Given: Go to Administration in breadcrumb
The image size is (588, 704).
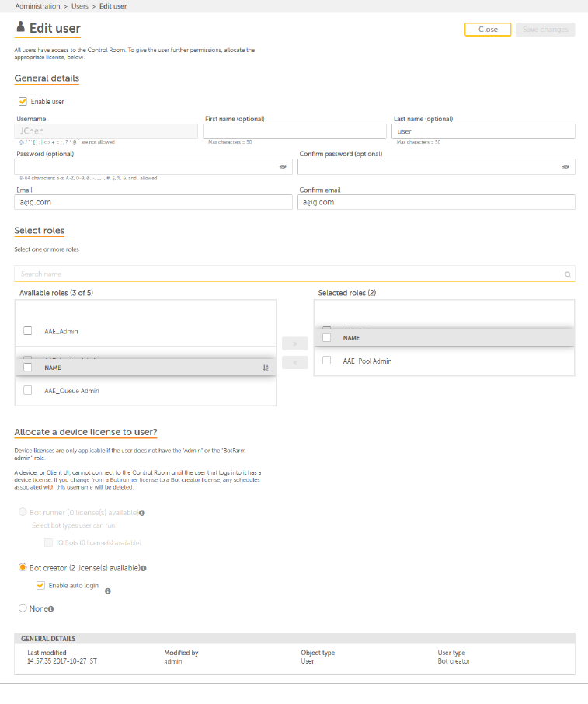Looking at the screenshot, I should (37, 6).
